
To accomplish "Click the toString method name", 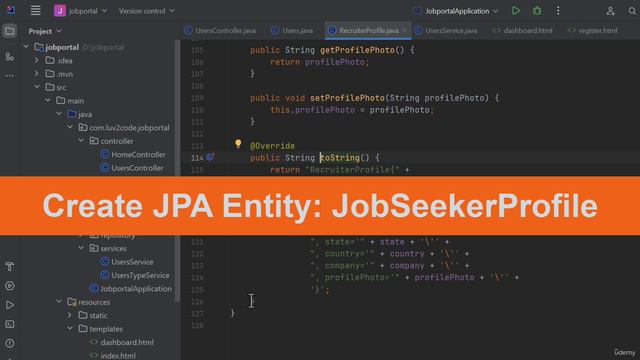I will (x=340, y=158).
